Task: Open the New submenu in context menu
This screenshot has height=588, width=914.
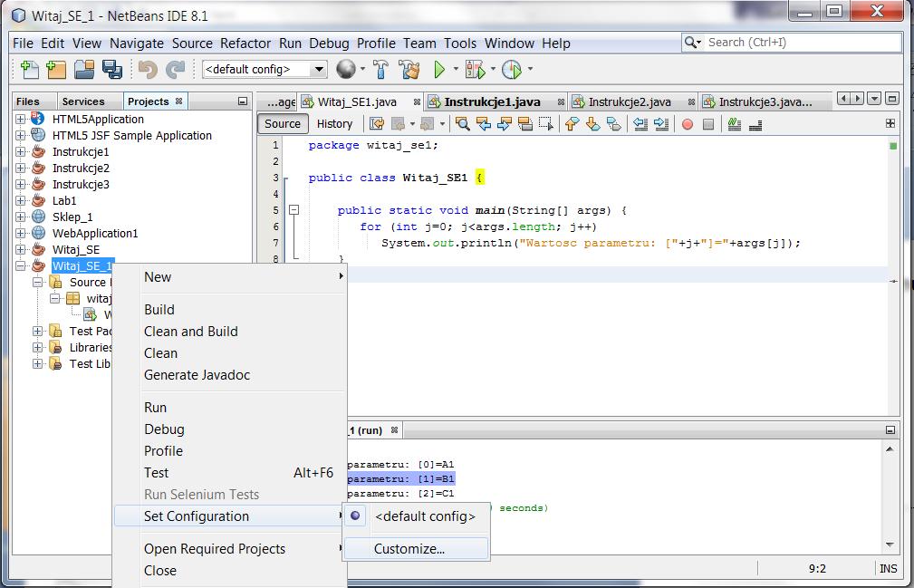Action: (x=230, y=277)
